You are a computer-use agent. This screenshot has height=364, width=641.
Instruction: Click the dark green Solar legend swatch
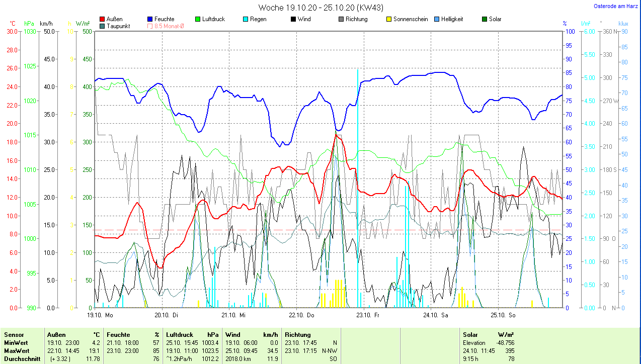coord(485,19)
